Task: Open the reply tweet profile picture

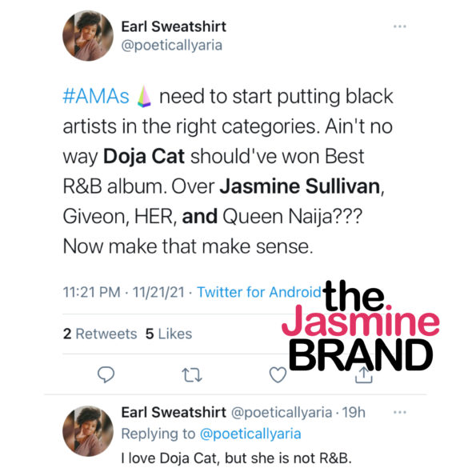Action: point(88,431)
